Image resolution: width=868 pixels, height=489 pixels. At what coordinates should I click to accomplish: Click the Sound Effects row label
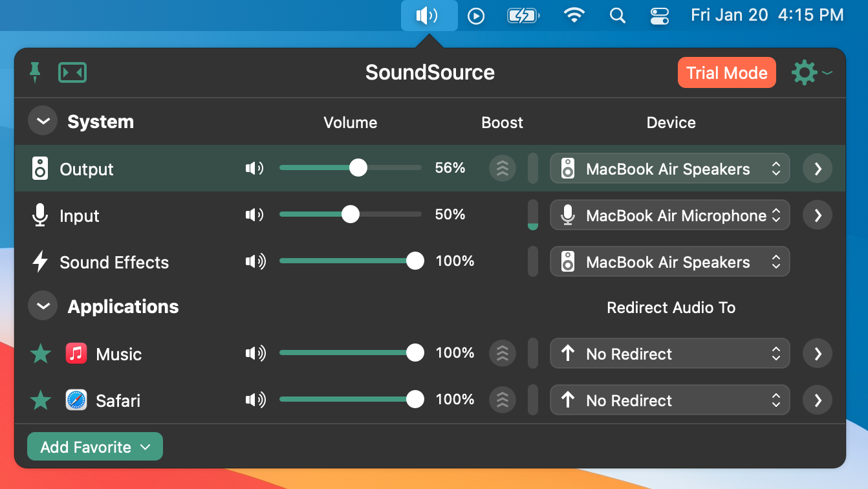[114, 262]
